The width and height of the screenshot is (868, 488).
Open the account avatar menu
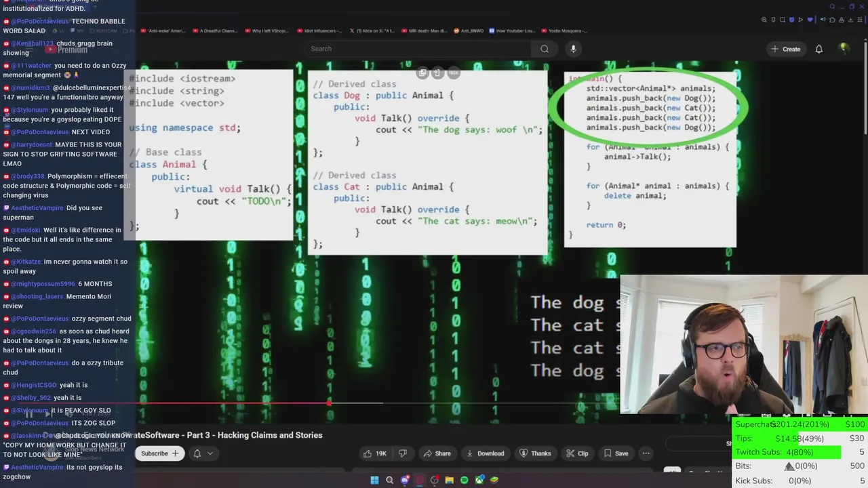pyautogui.click(x=844, y=48)
